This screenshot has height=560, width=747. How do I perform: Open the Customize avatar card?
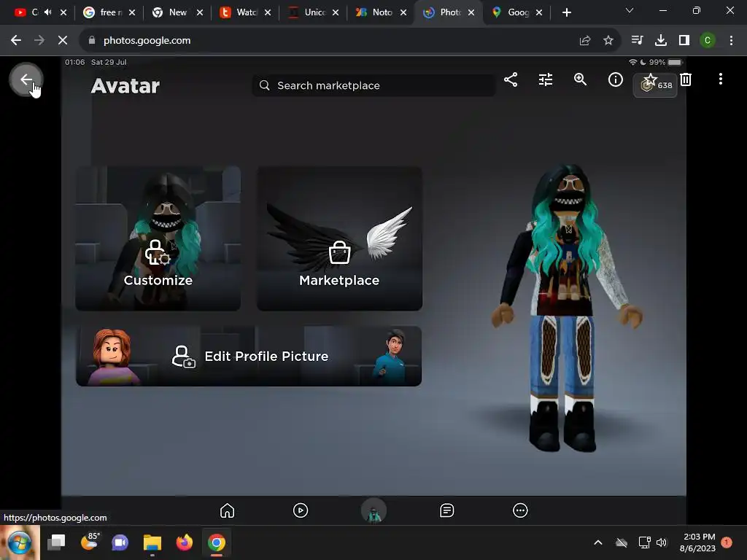pos(158,238)
